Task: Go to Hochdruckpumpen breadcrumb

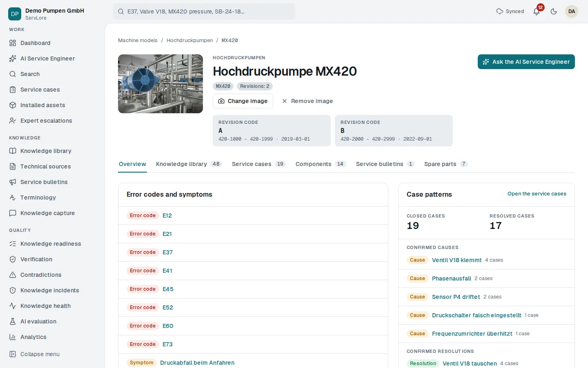Action: point(189,40)
